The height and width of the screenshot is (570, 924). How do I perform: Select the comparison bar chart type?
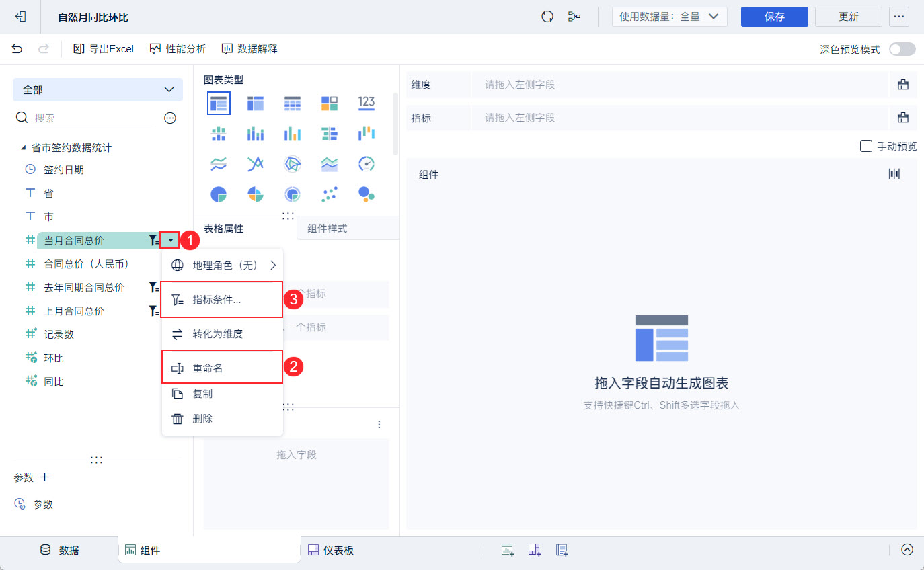pos(330,134)
